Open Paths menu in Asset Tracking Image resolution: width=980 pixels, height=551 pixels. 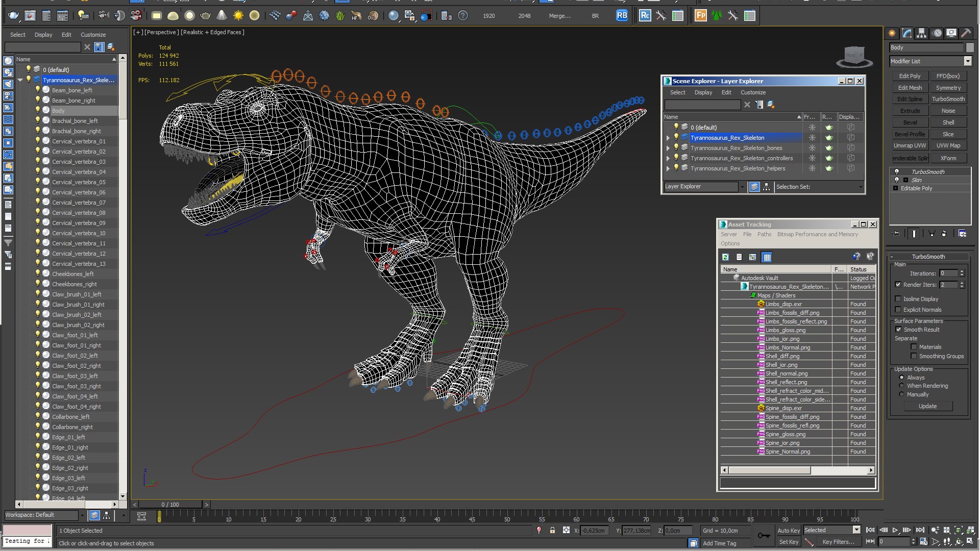point(764,234)
